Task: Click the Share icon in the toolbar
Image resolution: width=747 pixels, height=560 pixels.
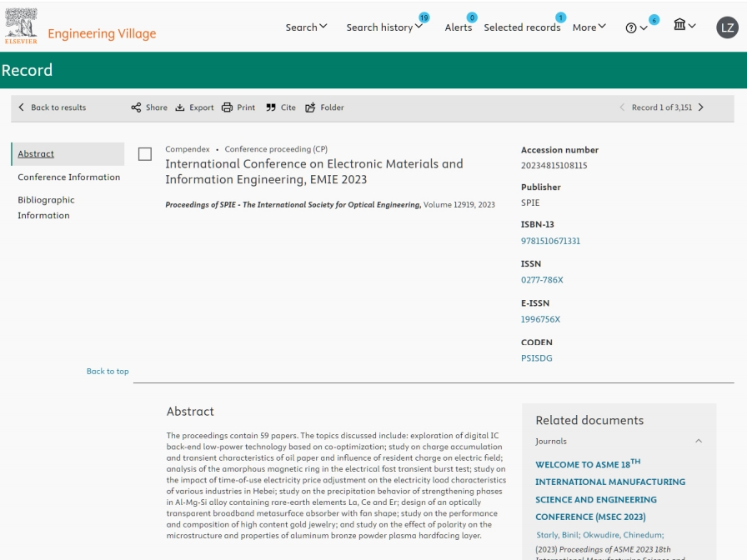Action: point(136,107)
